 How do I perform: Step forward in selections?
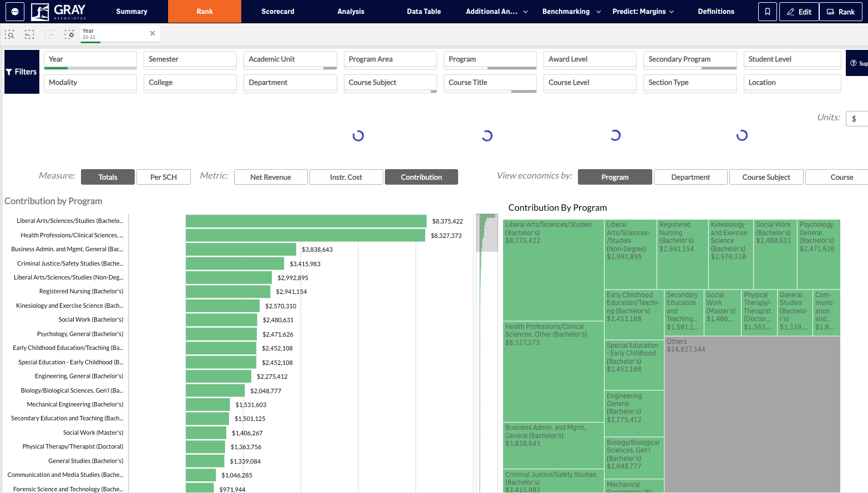(x=49, y=34)
